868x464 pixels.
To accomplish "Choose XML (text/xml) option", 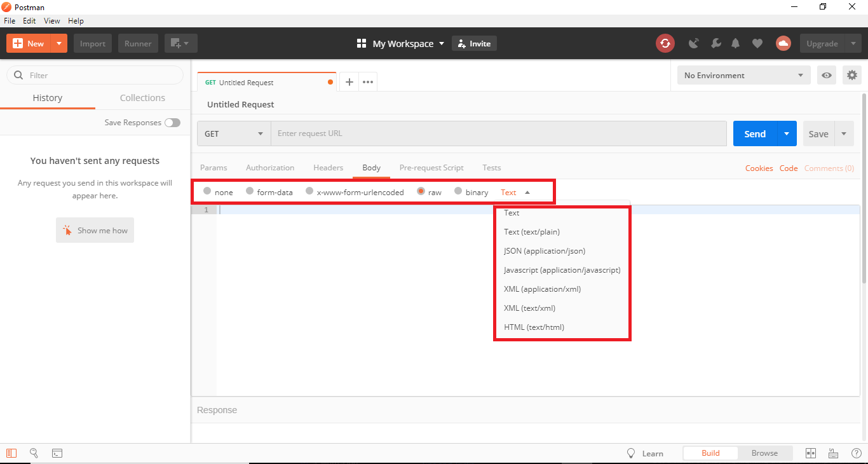I will (530, 308).
